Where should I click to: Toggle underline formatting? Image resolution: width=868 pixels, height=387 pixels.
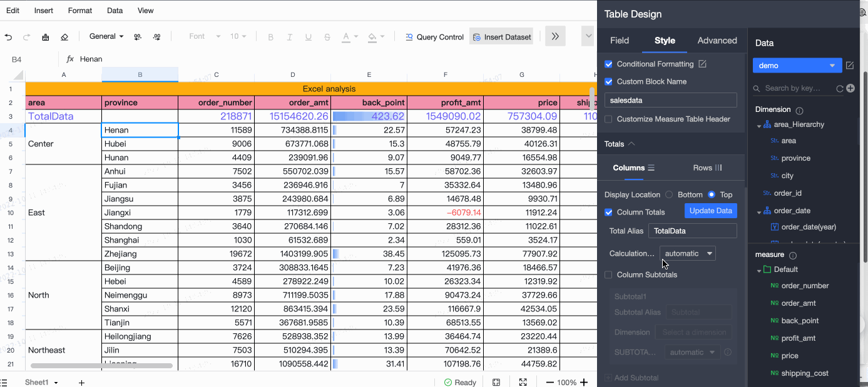[x=309, y=37]
